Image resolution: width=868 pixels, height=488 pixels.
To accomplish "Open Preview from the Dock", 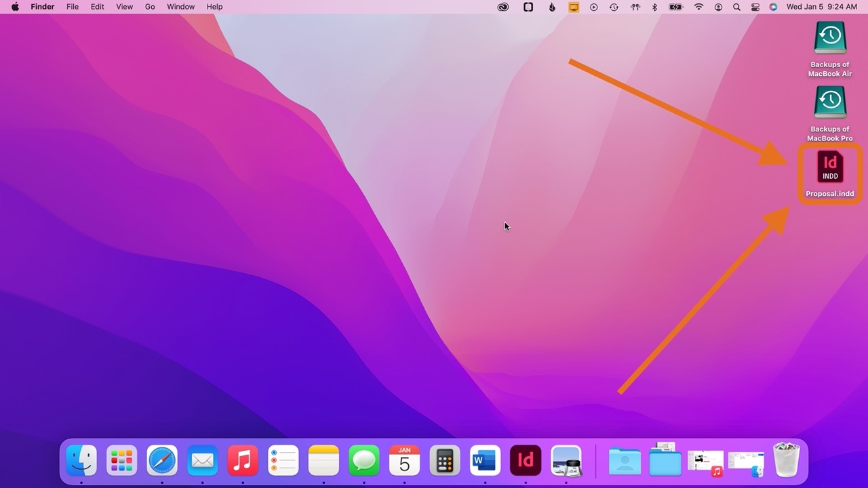I will (566, 461).
